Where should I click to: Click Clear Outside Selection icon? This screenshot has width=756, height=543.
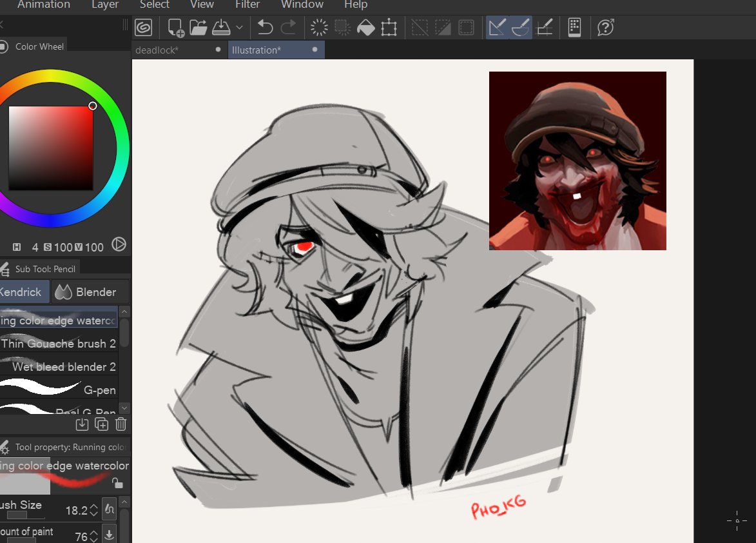click(342, 28)
